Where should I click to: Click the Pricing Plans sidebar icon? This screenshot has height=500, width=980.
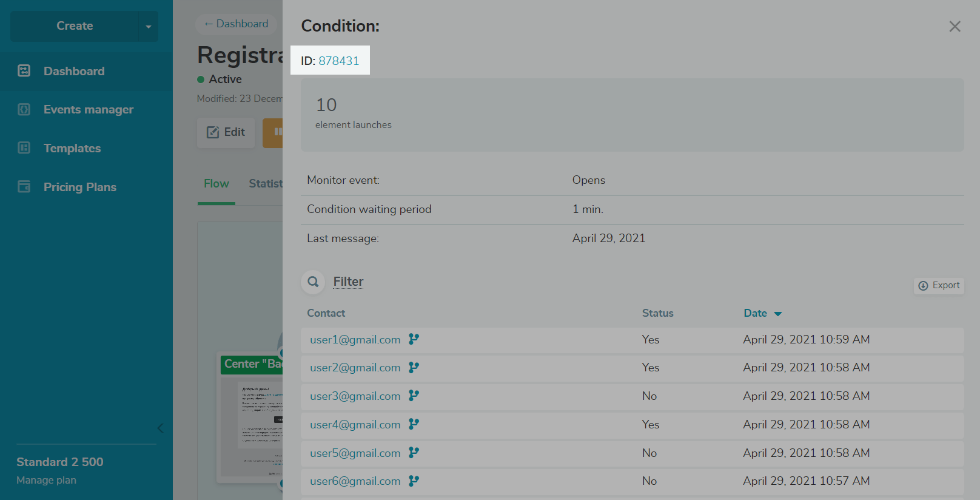[x=24, y=187]
